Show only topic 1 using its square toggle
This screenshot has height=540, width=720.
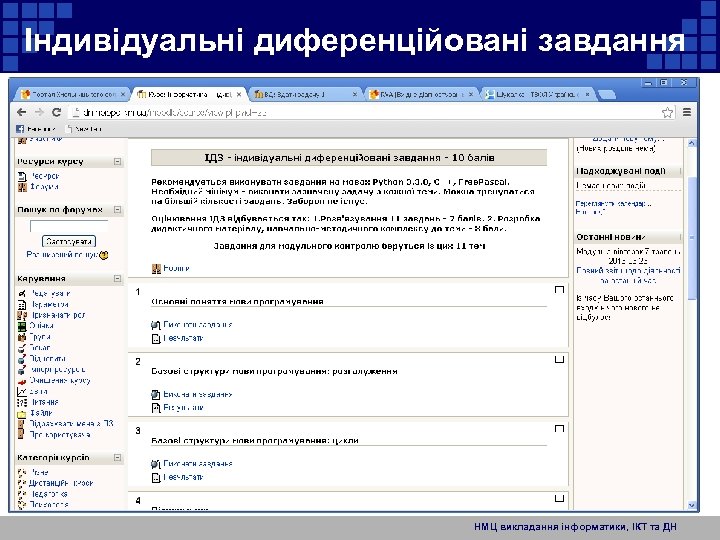coord(559,289)
